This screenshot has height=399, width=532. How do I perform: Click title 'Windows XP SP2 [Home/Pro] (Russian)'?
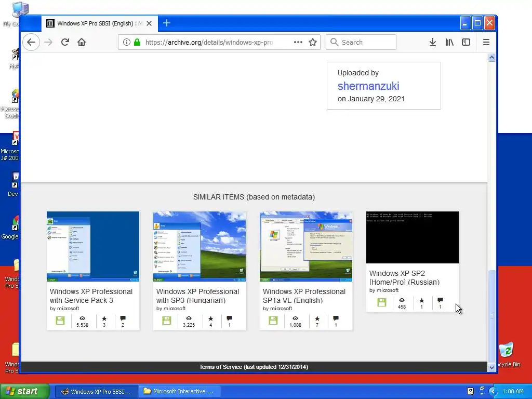point(404,277)
